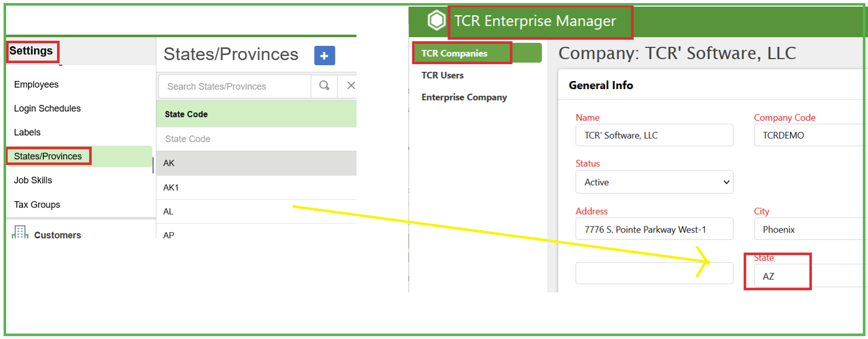868x339 pixels.
Task: Open Enterprise Company menu item
Action: coord(464,97)
